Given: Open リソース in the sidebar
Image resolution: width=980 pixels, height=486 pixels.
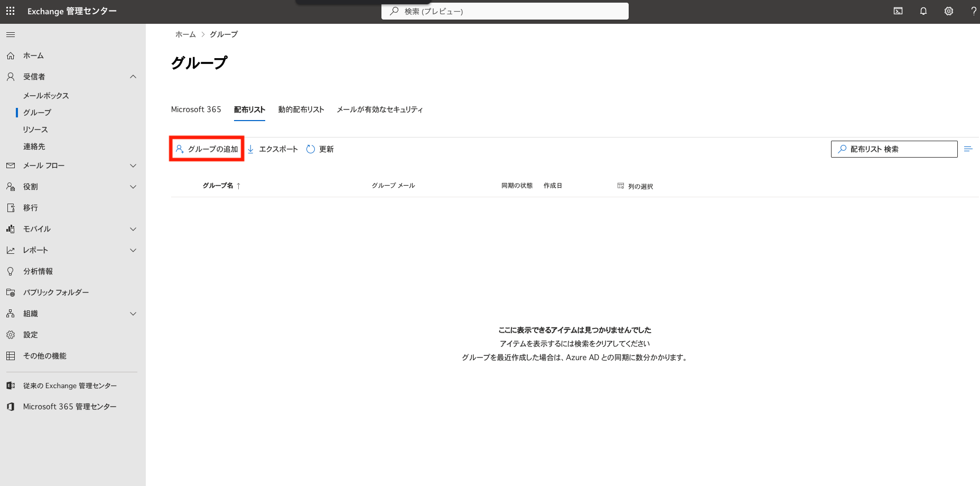Looking at the screenshot, I should click(35, 130).
